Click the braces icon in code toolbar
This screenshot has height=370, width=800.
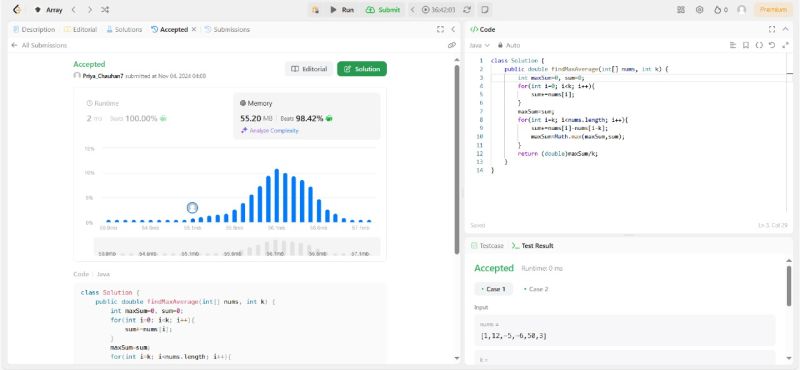tap(759, 45)
